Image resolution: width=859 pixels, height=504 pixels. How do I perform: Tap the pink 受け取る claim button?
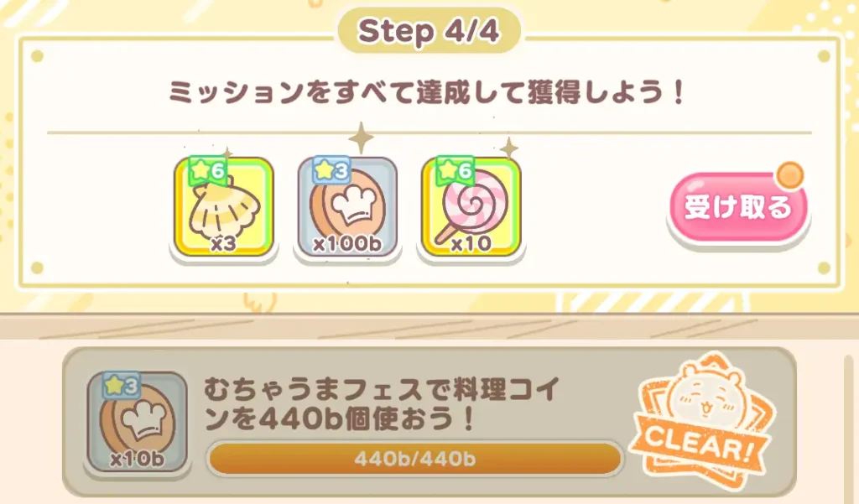coord(738,208)
